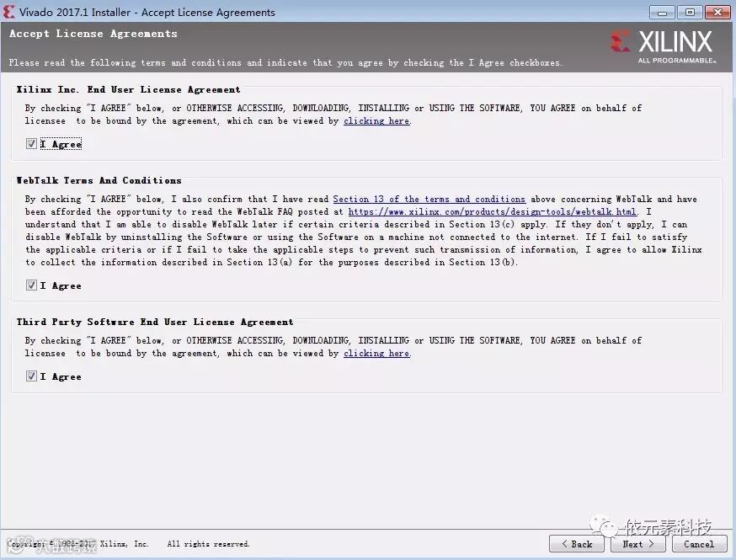Close the installer window
This screenshot has height=560, width=736.
tap(717, 12)
